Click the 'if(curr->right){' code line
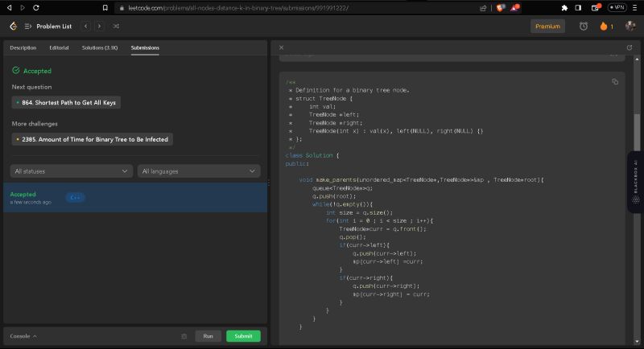The image size is (644, 349). [x=366, y=277]
